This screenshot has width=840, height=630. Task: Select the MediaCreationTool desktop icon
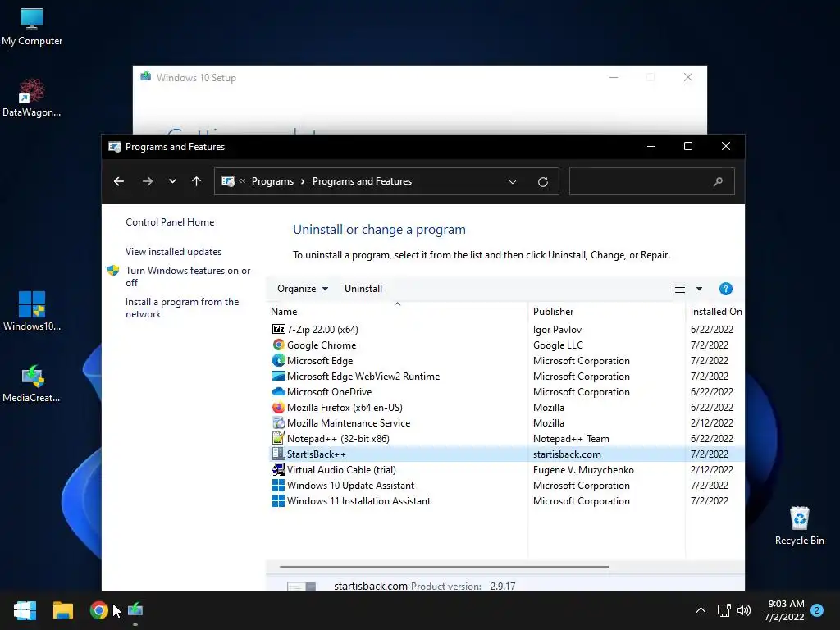[x=32, y=384]
